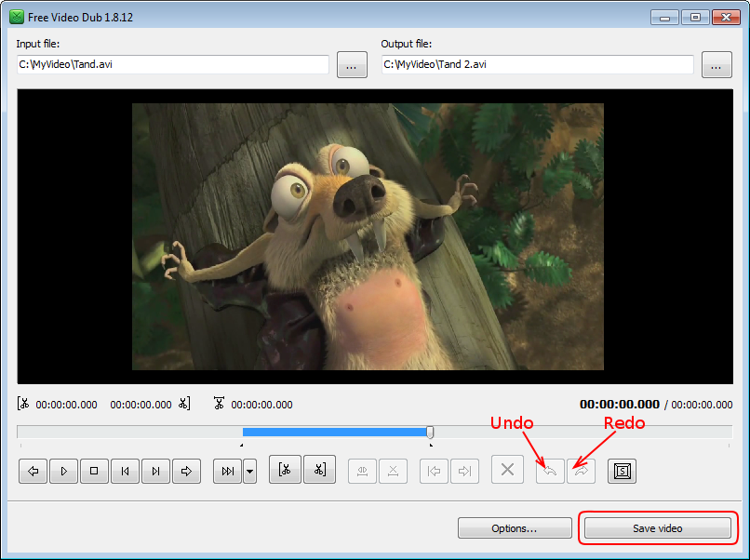Click the boxed S icon button
Image resolution: width=750 pixels, height=560 pixels.
[x=622, y=471]
